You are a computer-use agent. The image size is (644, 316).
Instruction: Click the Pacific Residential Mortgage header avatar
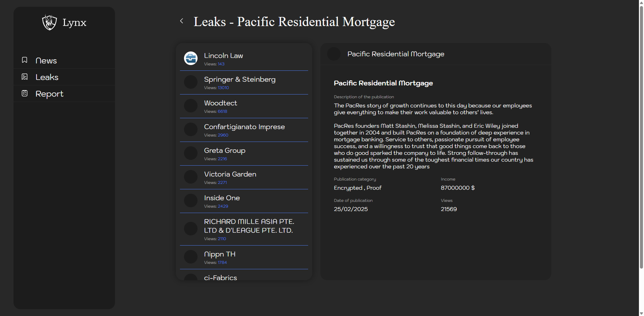click(334, 54)
